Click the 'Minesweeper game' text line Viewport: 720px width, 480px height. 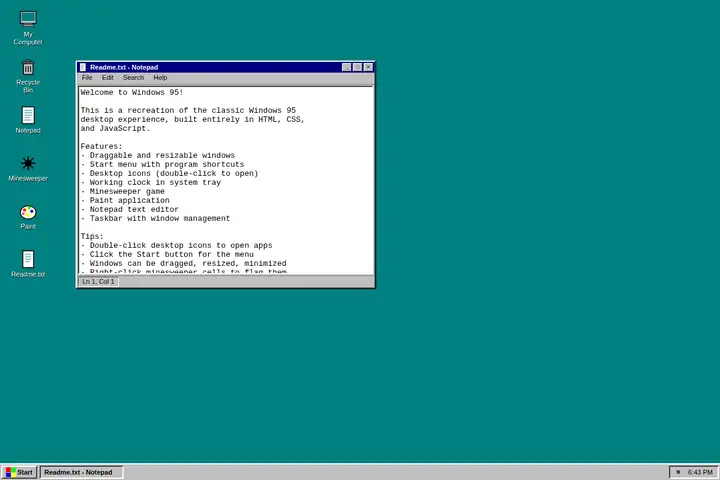(123, 192)
